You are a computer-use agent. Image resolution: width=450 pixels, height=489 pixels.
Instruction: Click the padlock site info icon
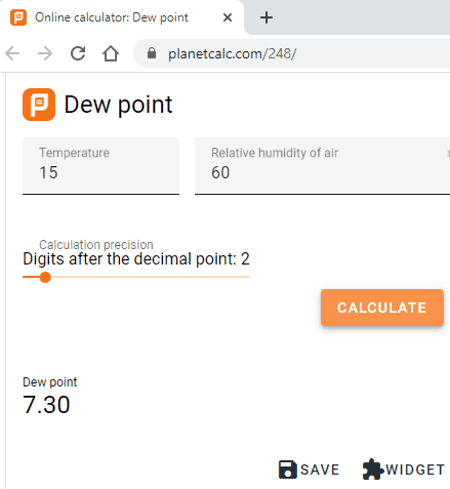click(152, 53)
